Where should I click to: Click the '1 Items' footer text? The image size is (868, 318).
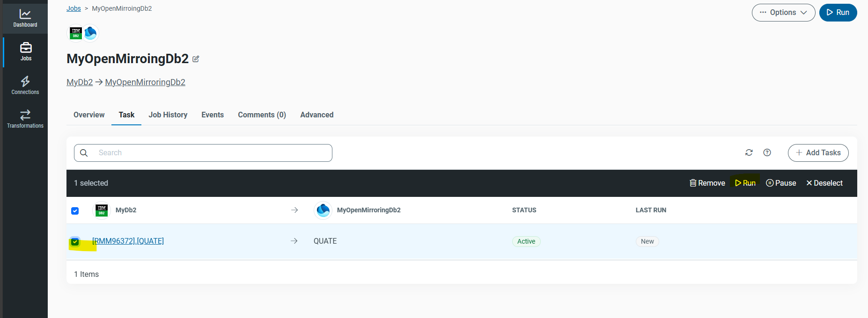pos(86,274)
